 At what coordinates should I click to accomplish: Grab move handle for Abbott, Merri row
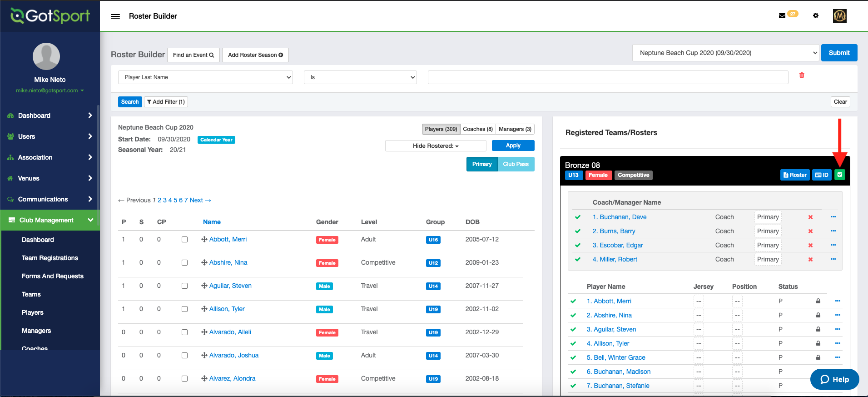(x=204, y=239)
